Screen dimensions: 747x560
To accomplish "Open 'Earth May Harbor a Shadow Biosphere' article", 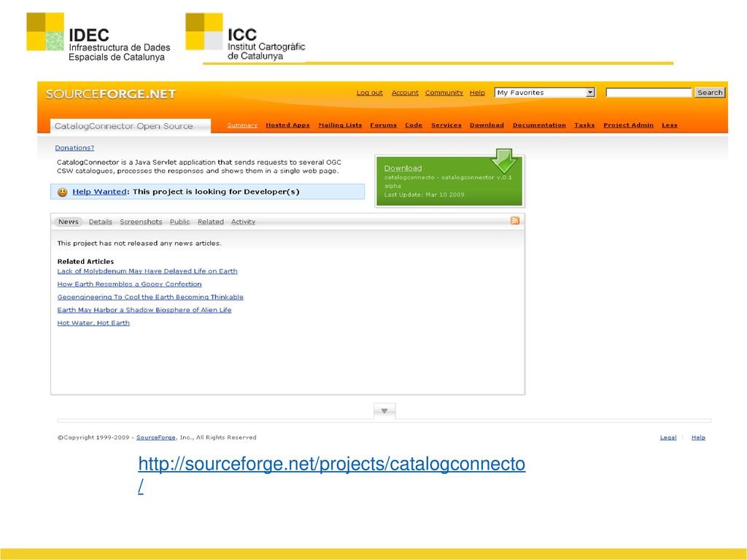I will [144, 310].
